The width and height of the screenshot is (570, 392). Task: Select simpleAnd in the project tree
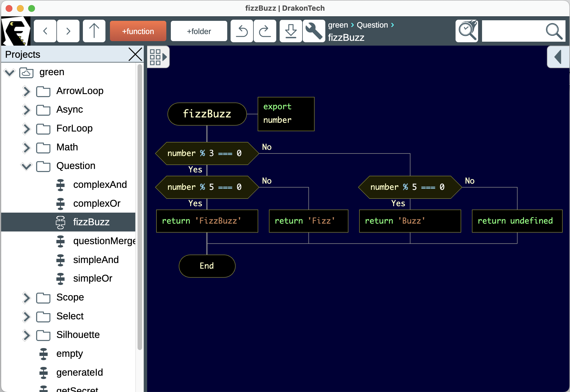pos(96,260)
